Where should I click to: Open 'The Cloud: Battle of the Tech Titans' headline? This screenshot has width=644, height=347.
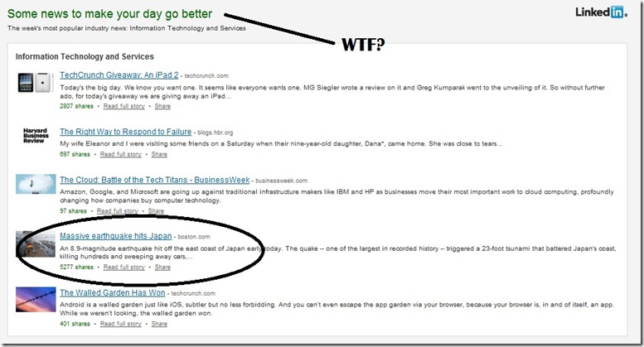155,180
